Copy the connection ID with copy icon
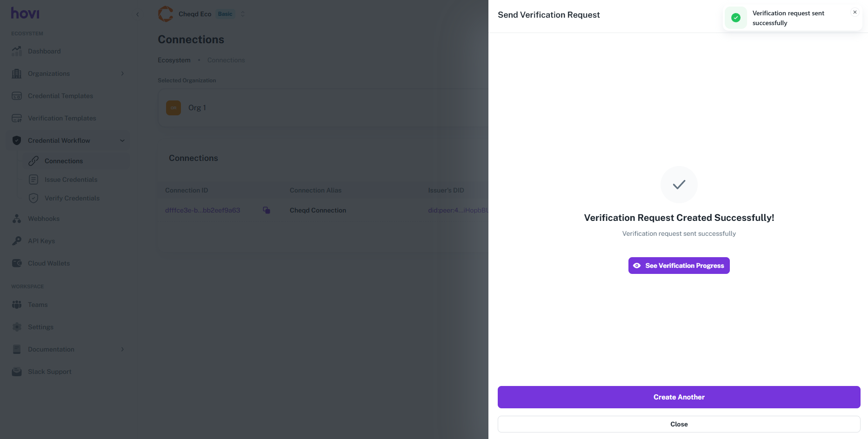868x439 pixels. tap(267, 210)
